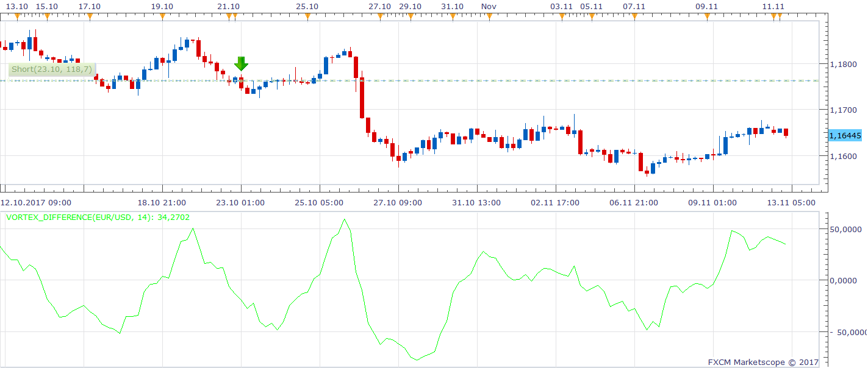Click the 09.11 01:00 time label
This screenshot has height=368, width=868.
[713, 202]
